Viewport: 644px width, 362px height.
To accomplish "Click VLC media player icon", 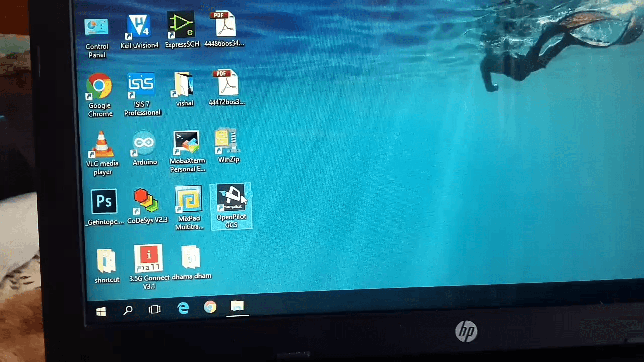I will click(x=102, y=145).
